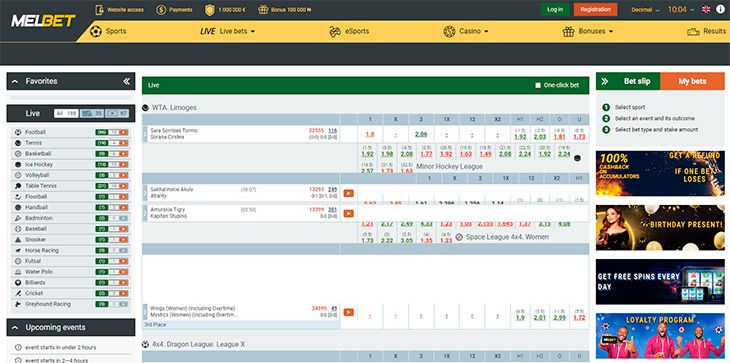
Task: Click the 1 000 000 € shield icon
Action: (x=210, y=9)
